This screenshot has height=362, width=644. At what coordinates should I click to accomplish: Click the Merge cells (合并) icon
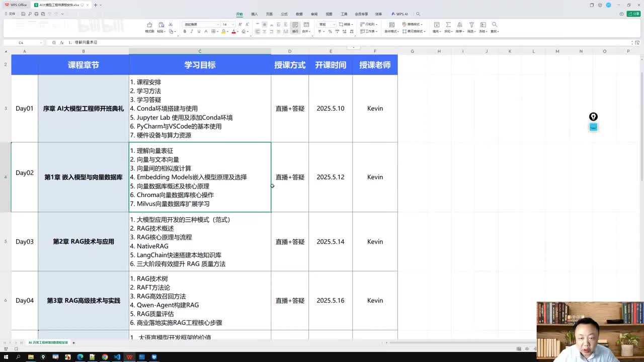point(306,25)
